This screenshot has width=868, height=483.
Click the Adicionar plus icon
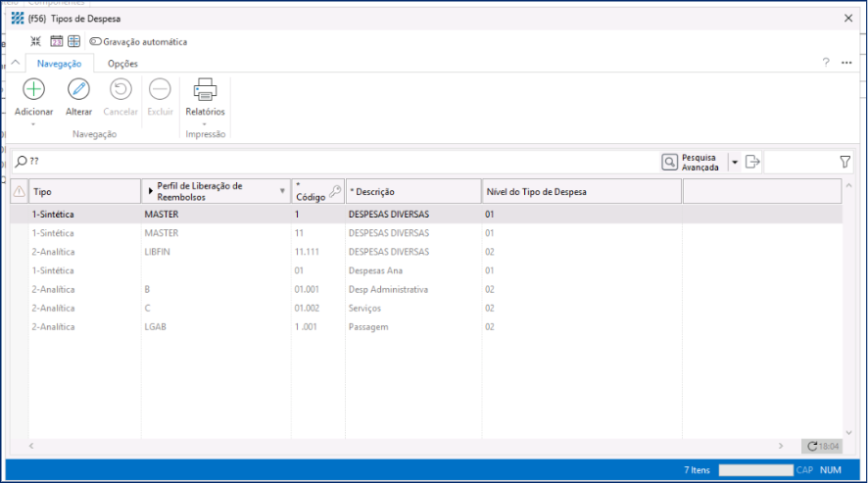(x=33, y=89)
